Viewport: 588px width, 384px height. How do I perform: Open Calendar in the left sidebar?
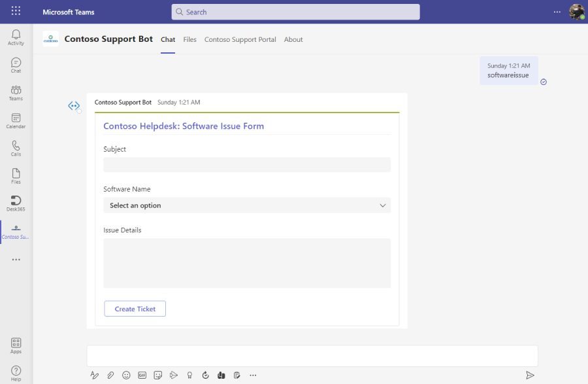coord(16,121)
